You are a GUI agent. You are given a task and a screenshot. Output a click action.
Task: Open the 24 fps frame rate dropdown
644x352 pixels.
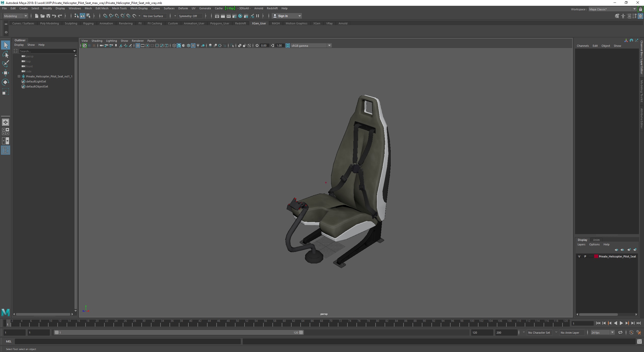pyautogui.click(x=602, y=332)
